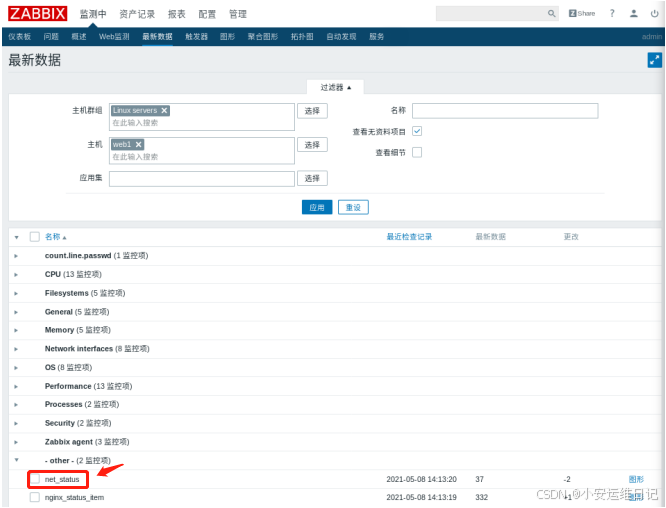Screen dimensions: 666x508
Task: Open the 管理 main menu
Action: (x=238, y=14)
